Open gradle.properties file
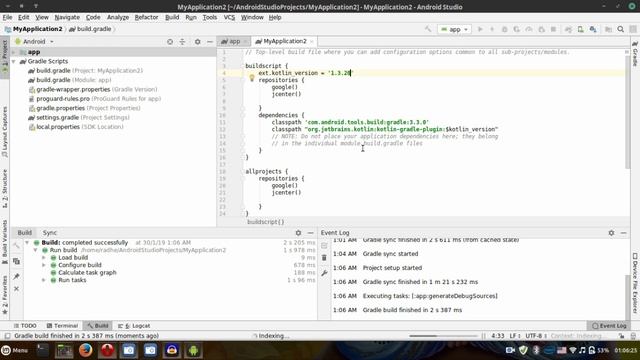Screen dimensions: 640x360 (84, 108)
